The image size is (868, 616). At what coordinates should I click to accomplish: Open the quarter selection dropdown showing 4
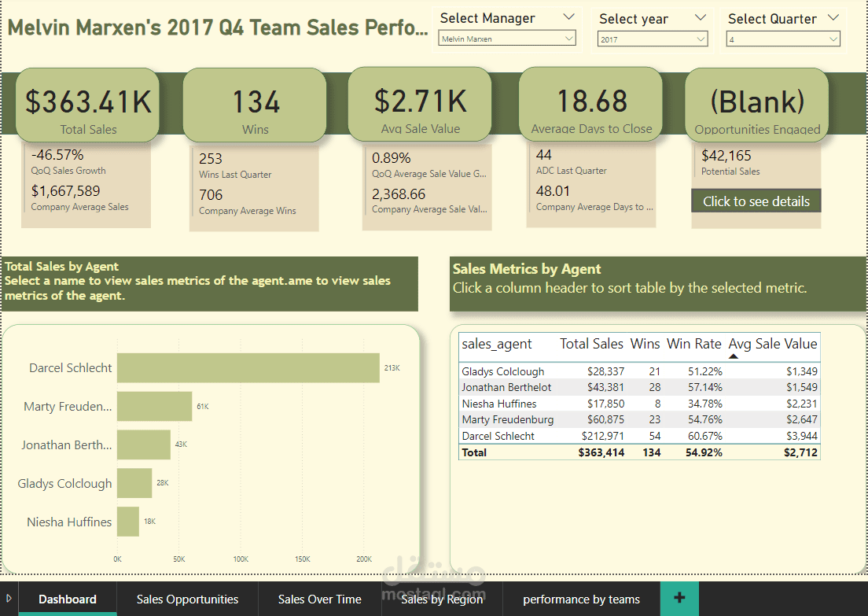tap(835, 37)
